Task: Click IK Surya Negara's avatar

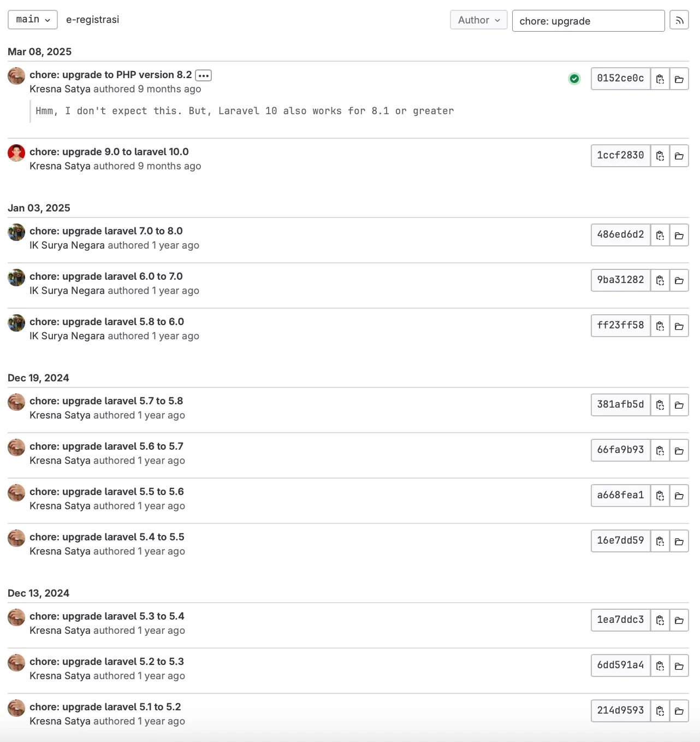Action: 16,232
